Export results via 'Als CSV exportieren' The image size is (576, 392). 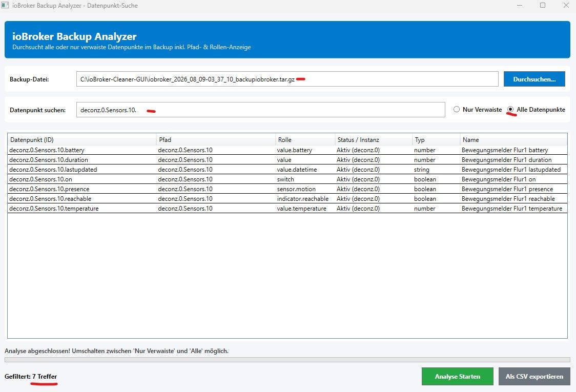[x=534, y=376]
